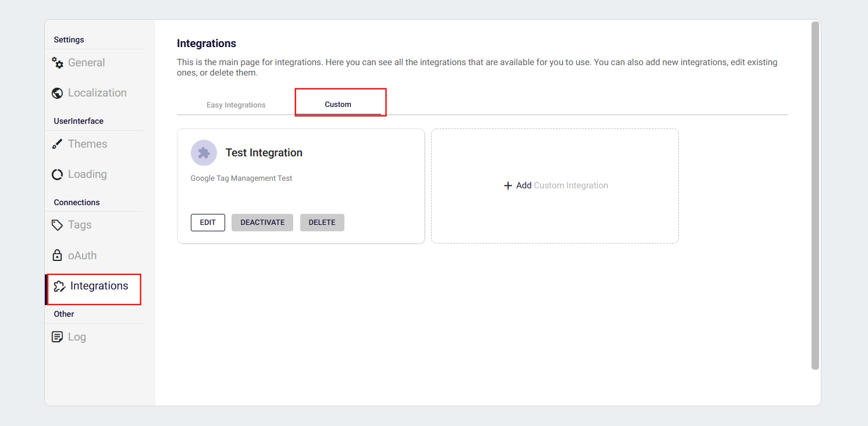868x426 pixels.
Task: Click the Tags label icon
Action: pyautogui.click(x=57, y=225)
